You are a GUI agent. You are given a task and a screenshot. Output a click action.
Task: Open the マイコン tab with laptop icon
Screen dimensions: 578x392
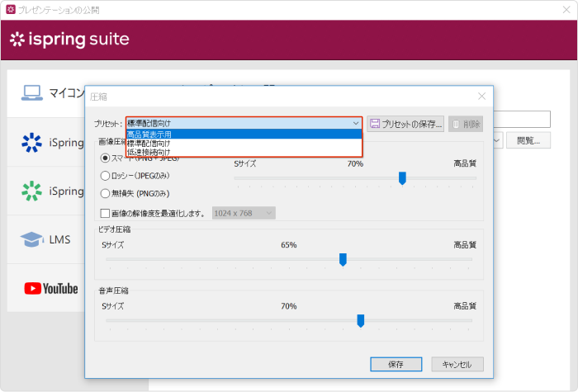[x=46, y=93]
